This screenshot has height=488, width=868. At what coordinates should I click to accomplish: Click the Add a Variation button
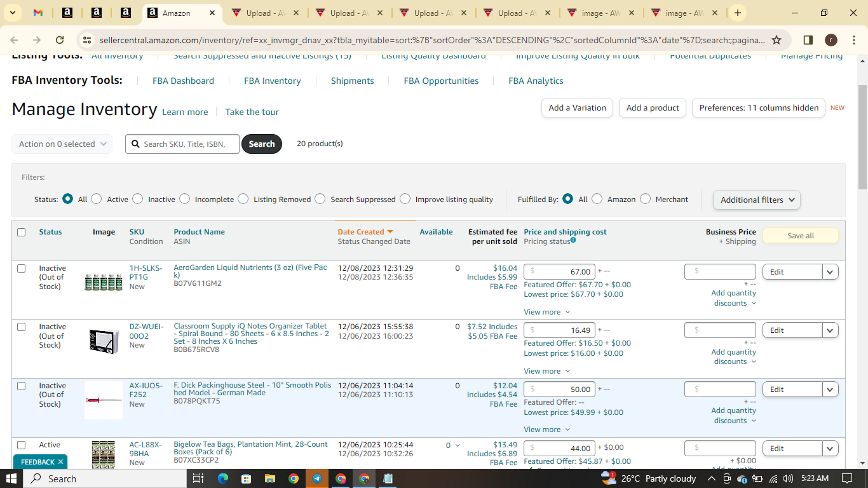point(578,108)
